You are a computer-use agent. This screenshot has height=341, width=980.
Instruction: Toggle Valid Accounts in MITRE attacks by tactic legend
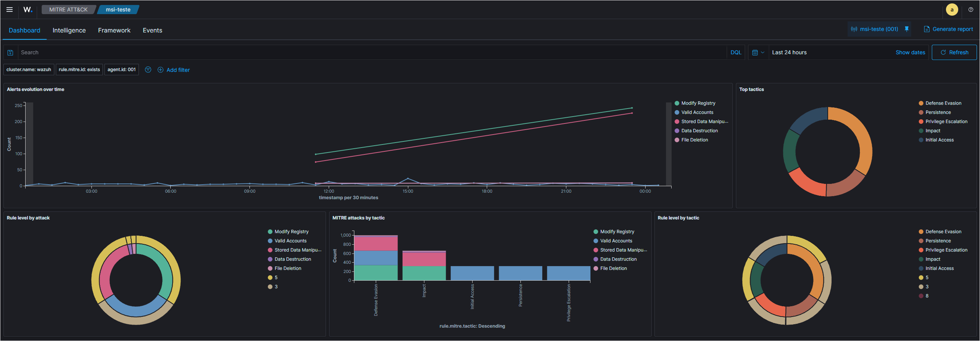(x=612, y=241)
